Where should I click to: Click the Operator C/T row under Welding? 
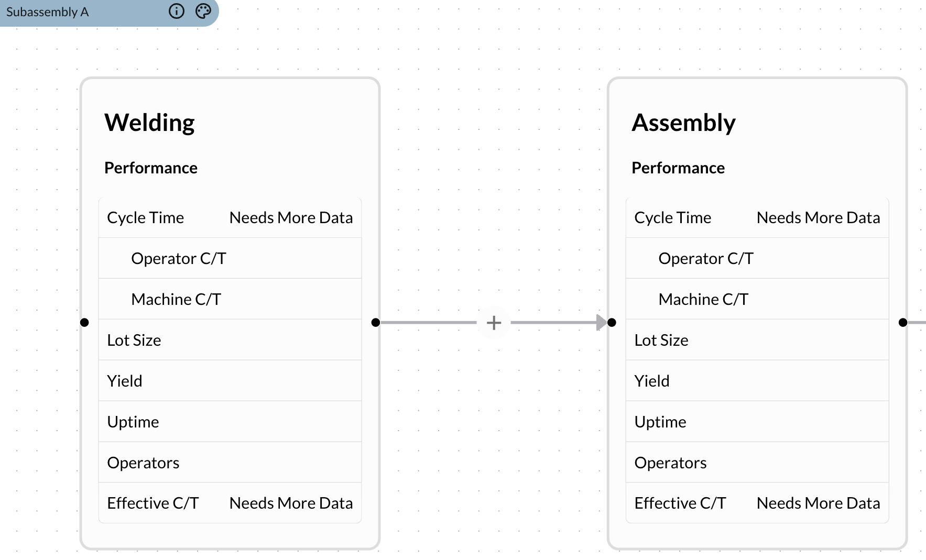pyautogui.click(x=178, y=258)
